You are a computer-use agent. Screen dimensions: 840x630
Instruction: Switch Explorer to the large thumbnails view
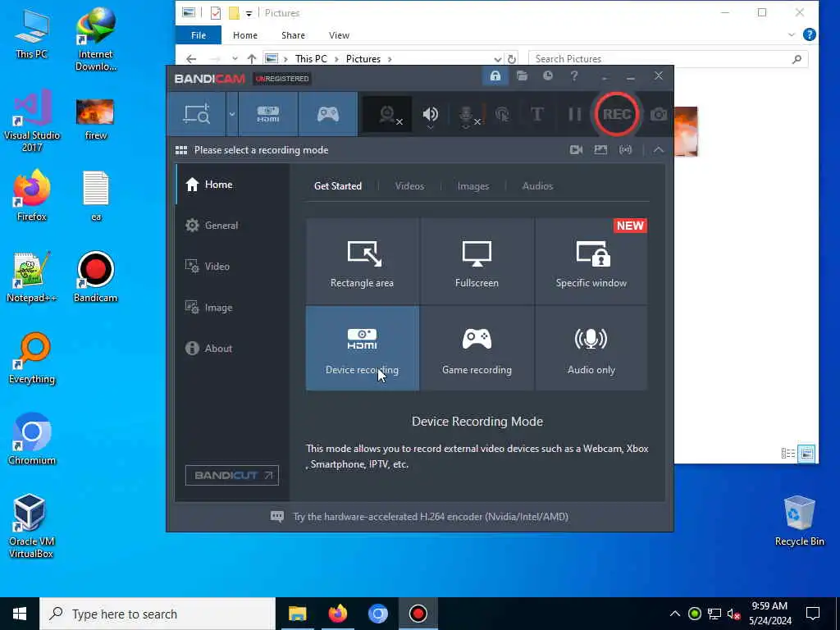(x=806, y=454)
